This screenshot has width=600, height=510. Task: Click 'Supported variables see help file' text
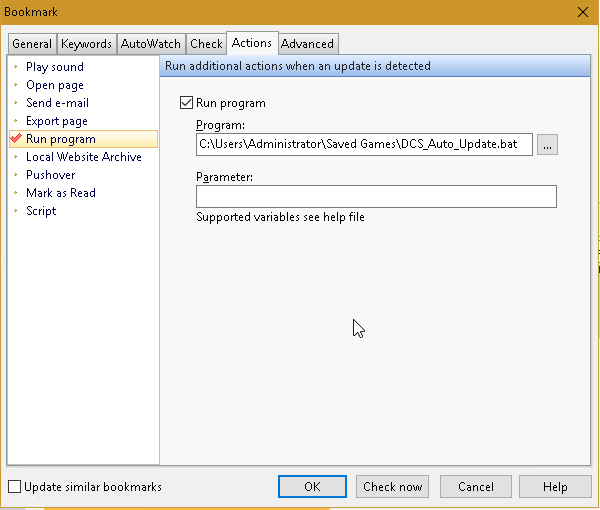click(280, 217)
